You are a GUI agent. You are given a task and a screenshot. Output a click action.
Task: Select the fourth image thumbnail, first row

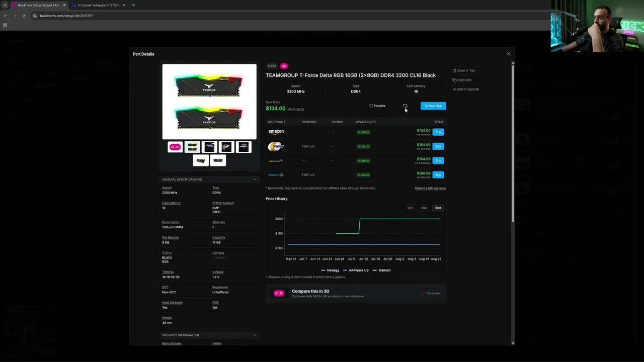(226, 147)
